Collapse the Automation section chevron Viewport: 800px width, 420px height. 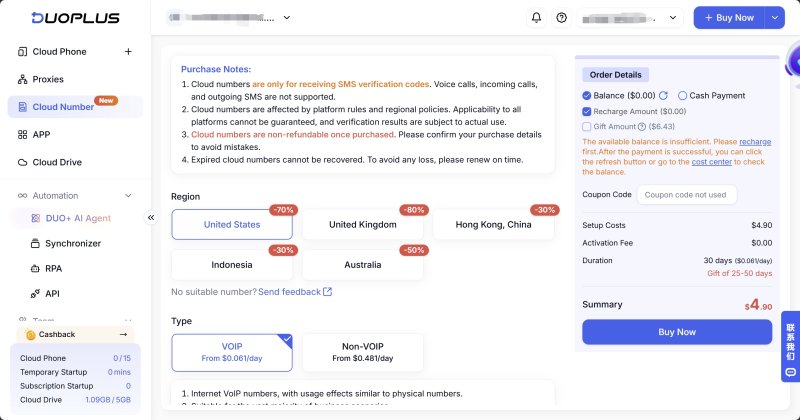tap(128, 195)
